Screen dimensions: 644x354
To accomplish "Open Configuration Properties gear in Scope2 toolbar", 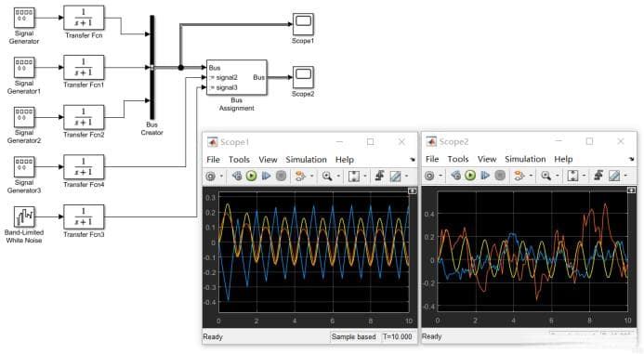I will coord(429,176).
